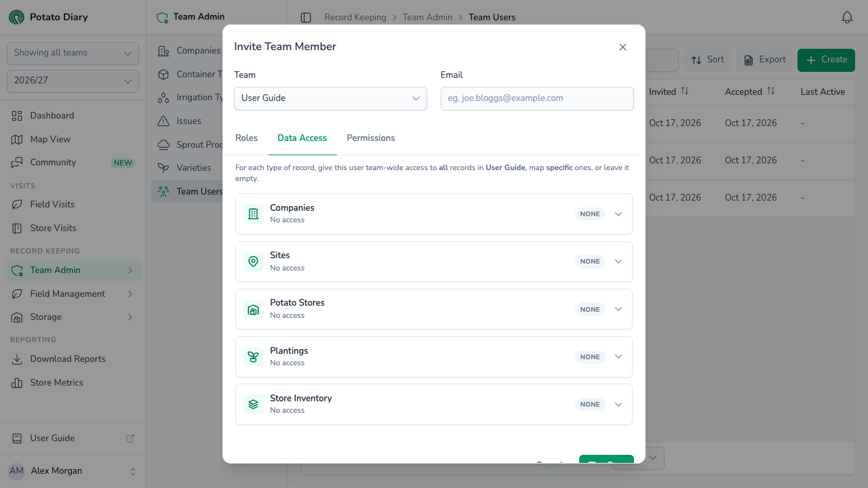Click the NONE badge for Plantings
Screen dimensions: 868x488
pyautogui.click(x=590, y=357)
